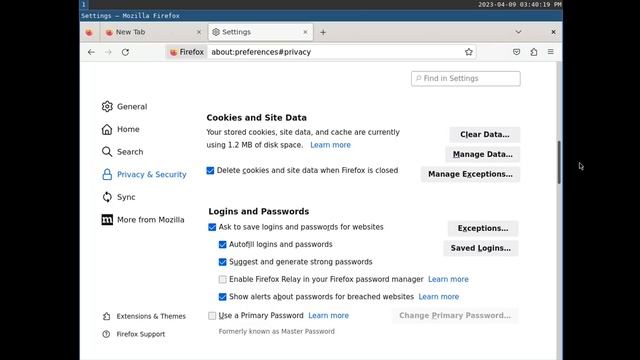Screen dimensions: 640x360
Task: Toggle Autofill logins and passwords
Action: (x=222, y=244)
